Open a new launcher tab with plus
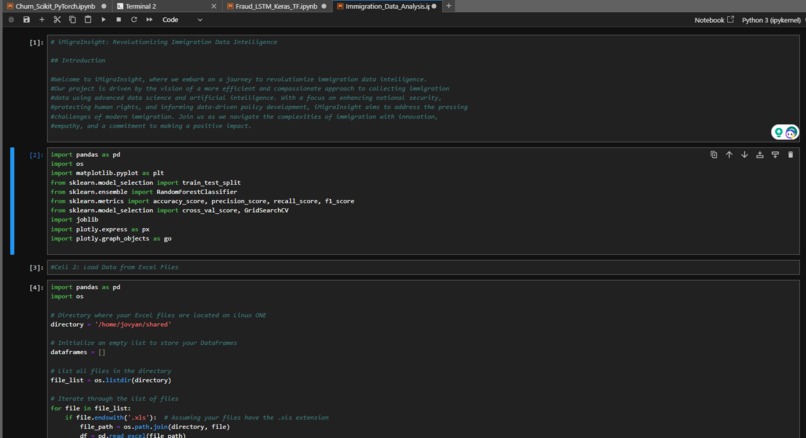 pyautogui.click(x=449, y=6)
